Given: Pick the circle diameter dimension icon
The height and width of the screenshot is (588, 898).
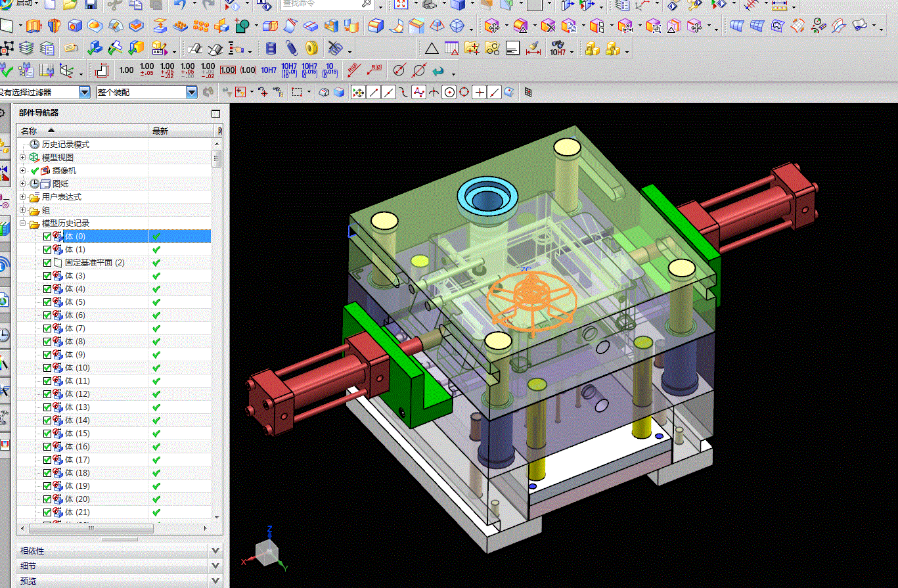Looking at the screenshot, I should tap(399, 70).
